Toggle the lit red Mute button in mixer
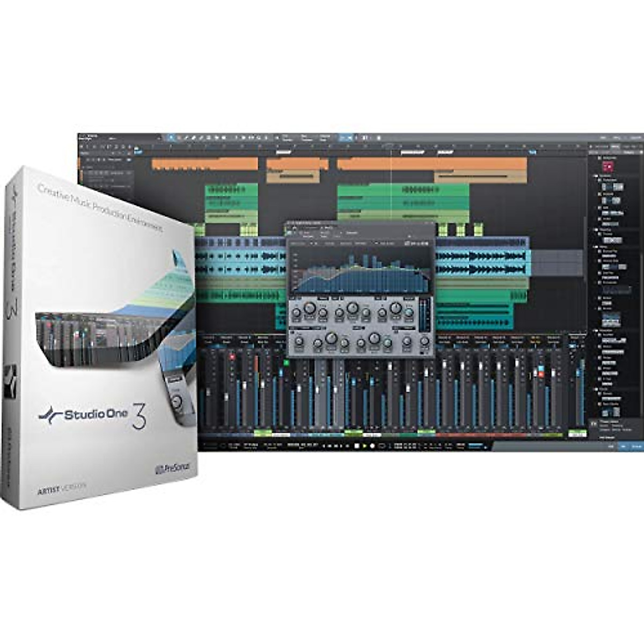This screenshot has height=644, width=644. tap(232, 357)
